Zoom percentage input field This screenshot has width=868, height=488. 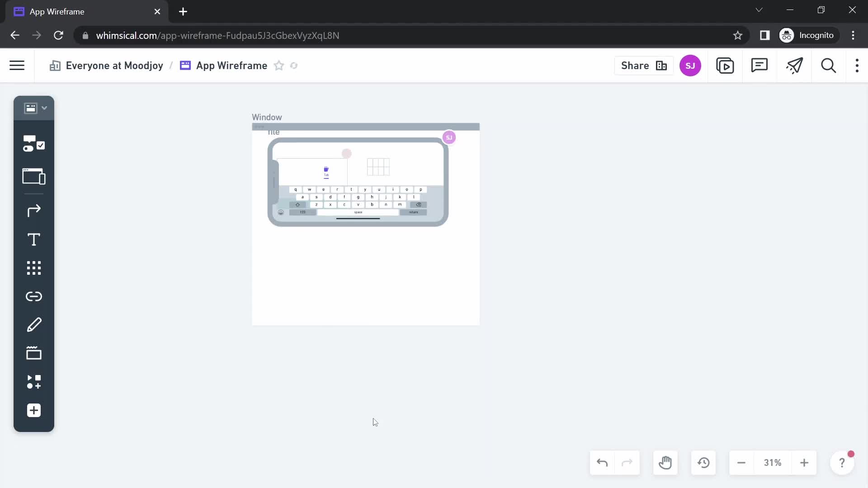[x=773, y=463]
